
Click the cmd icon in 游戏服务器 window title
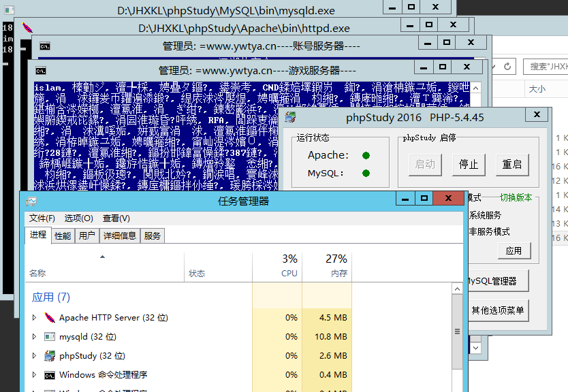click(x=41, y=71)
